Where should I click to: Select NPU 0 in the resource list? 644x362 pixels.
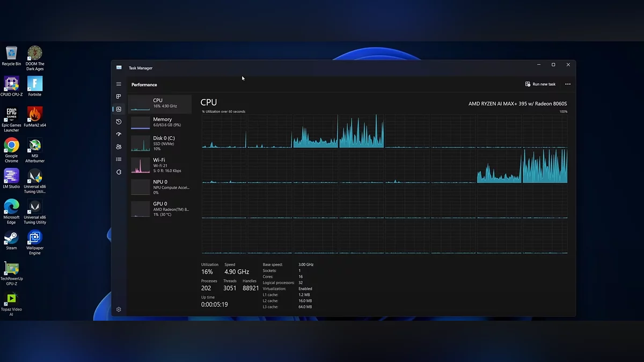160,187
